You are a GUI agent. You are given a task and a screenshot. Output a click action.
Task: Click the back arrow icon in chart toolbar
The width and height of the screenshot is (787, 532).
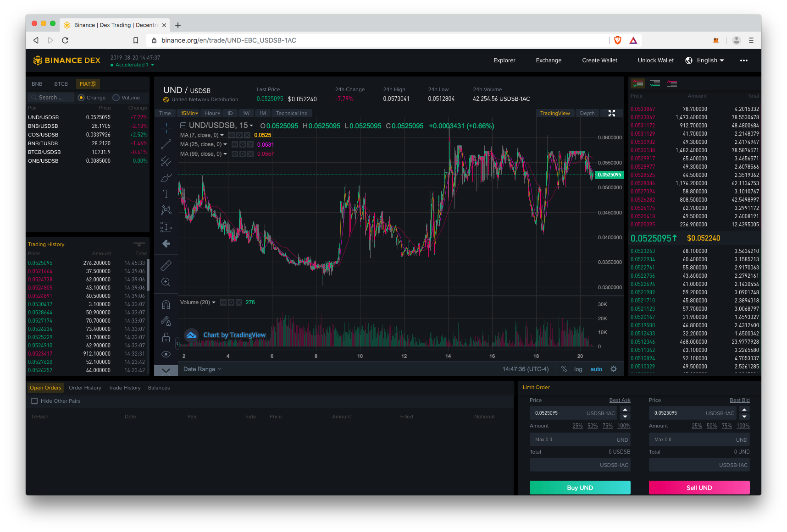coord(166,243)
